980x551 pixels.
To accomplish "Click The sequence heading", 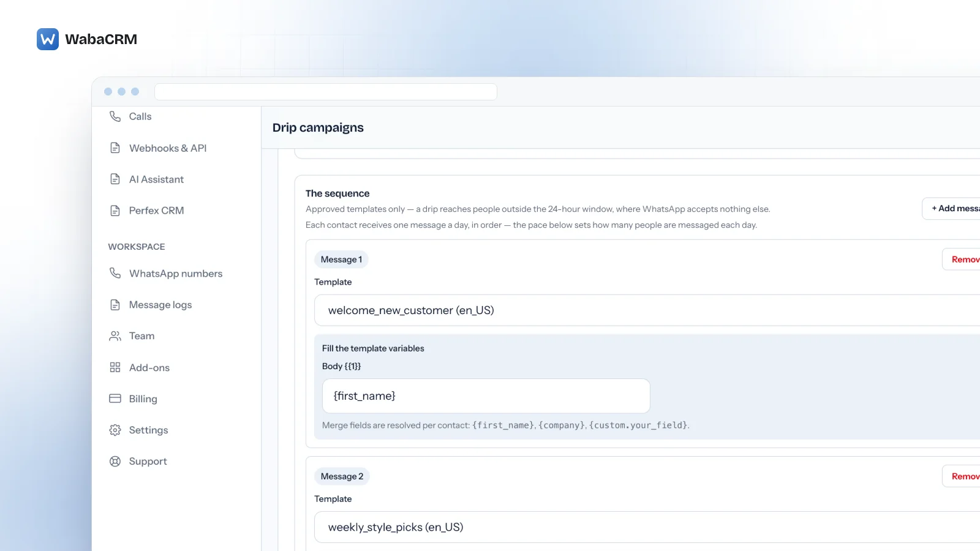I will (x=337, y=193).
